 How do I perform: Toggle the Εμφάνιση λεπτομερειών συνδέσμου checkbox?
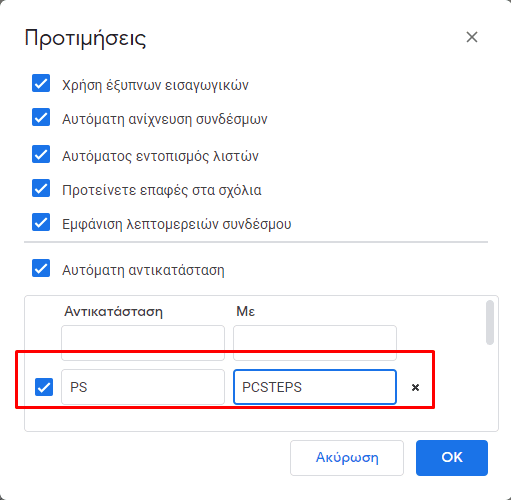coord(41,222)
